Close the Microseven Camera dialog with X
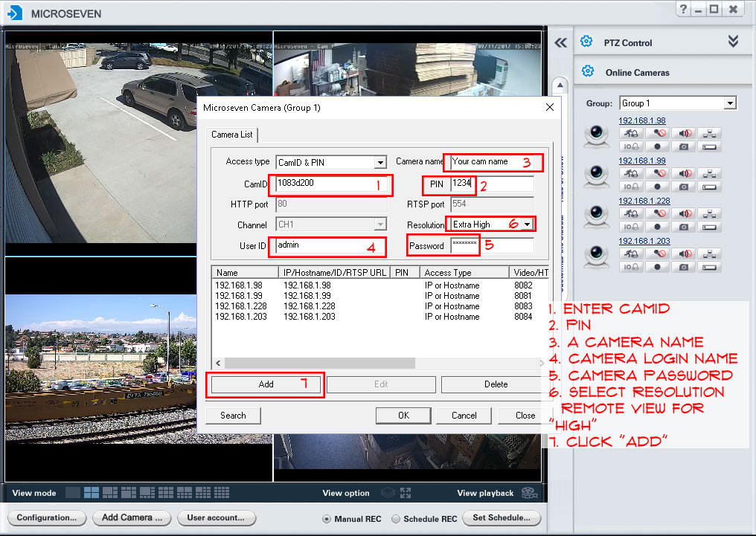756x536 pixels. tap(550, 107)
